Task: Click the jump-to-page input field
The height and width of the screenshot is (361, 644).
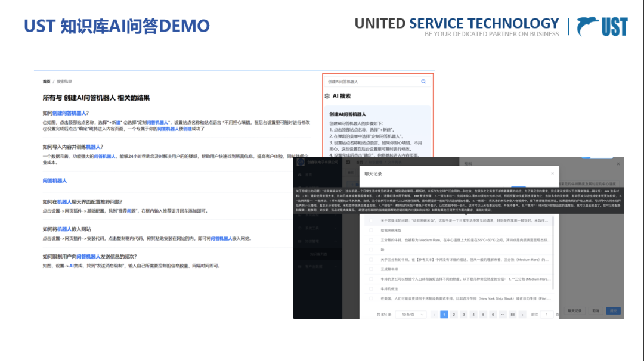Action: coord(547,315)
